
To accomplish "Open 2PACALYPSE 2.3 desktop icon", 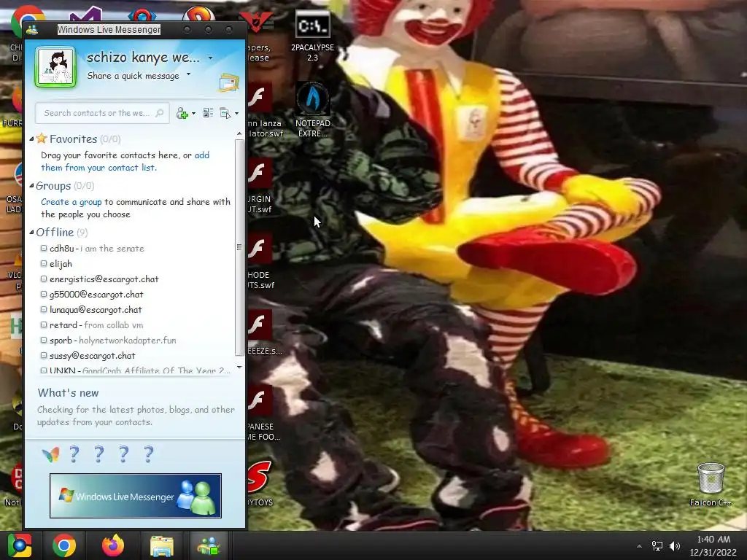I will (312, 37).
